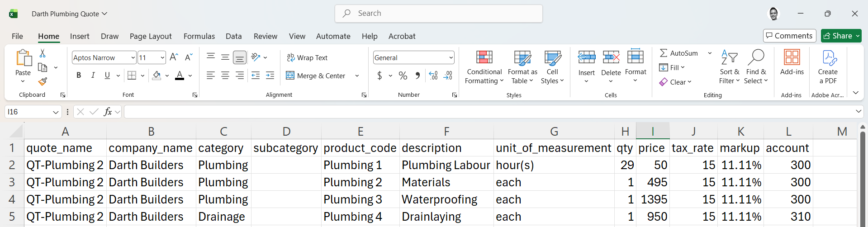Click the Percent Style icon
Viewport: 868px width, 227px height.
(x=403, y=76)
